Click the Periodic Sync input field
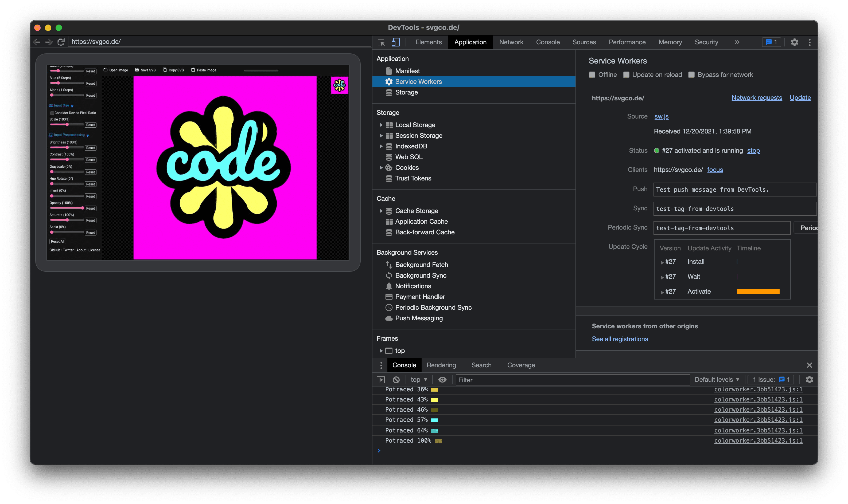The height and width of the screenshot is (504, 848). pyautogui.click(x=720, y=228)
